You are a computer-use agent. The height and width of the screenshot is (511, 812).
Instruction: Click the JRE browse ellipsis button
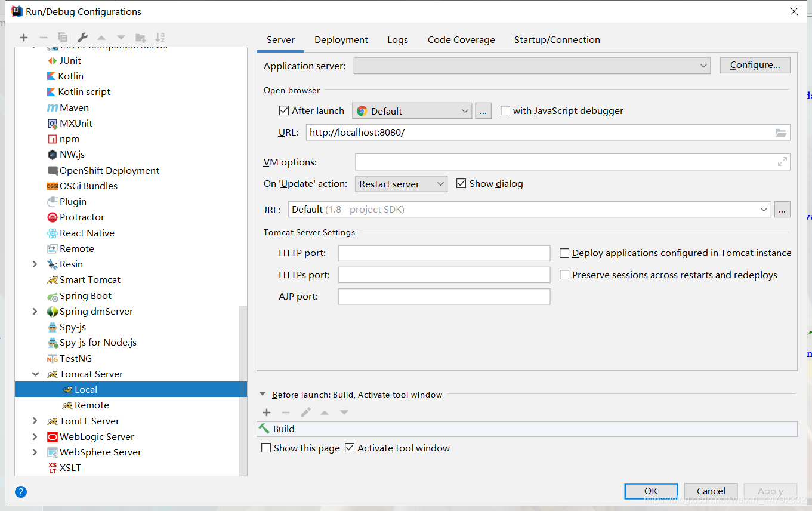pos(782,209)
